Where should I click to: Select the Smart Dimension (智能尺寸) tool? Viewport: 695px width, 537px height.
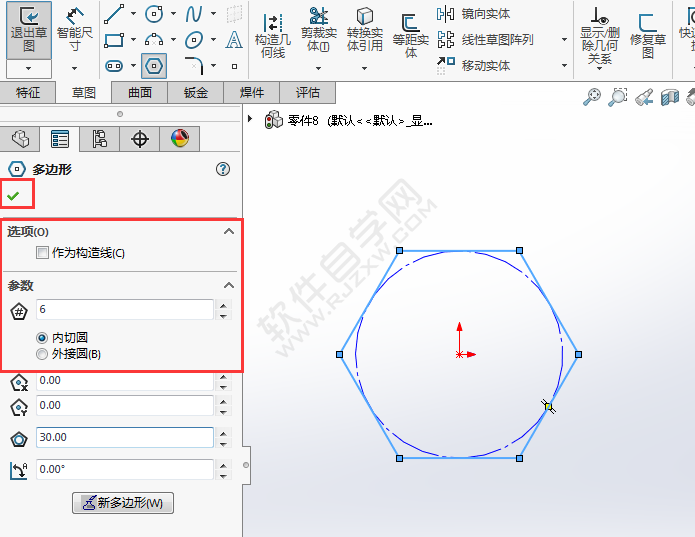pyautogui.click(x=74, y=30)
